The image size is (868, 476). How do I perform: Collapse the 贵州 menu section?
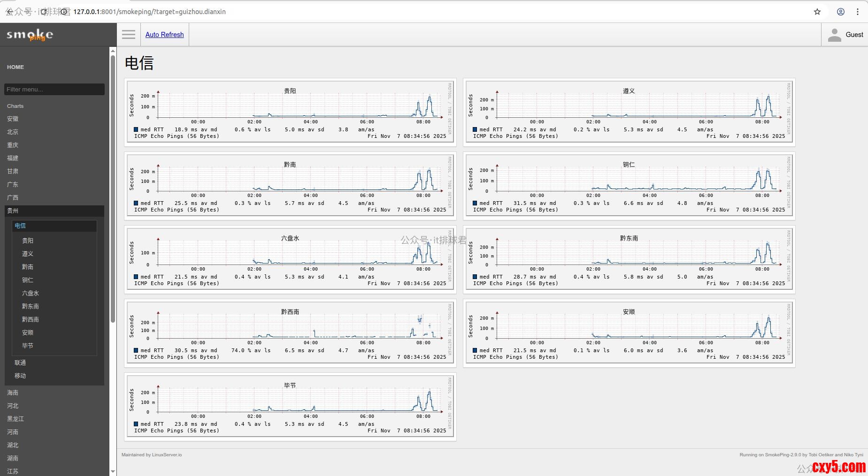click(13, 211)
